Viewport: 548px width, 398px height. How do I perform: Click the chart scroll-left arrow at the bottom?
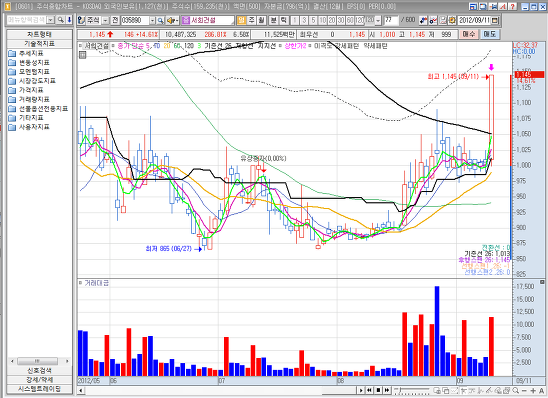click(x=81, y=390)
